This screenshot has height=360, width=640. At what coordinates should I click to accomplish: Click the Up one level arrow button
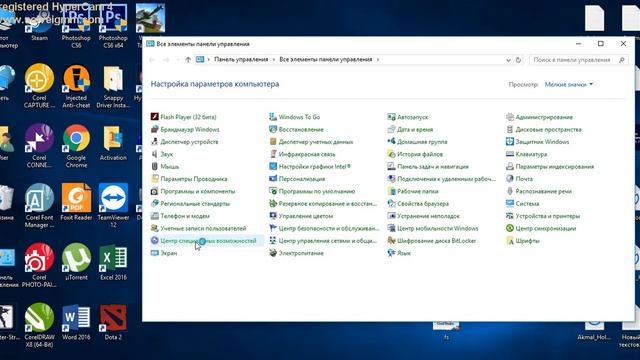point(188,60)
